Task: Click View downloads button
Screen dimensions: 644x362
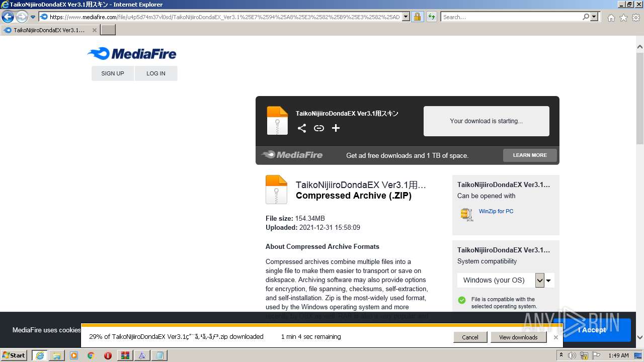Action: coord(518,337)
